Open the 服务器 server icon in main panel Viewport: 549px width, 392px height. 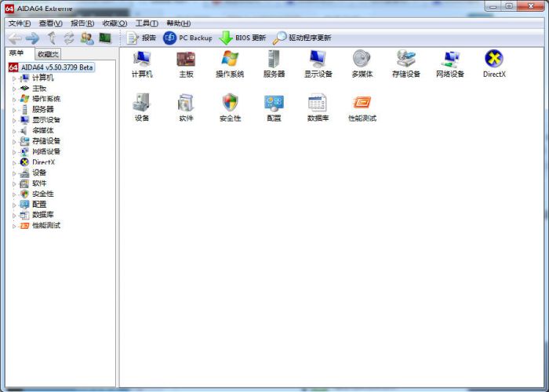[x=274, y=64]
